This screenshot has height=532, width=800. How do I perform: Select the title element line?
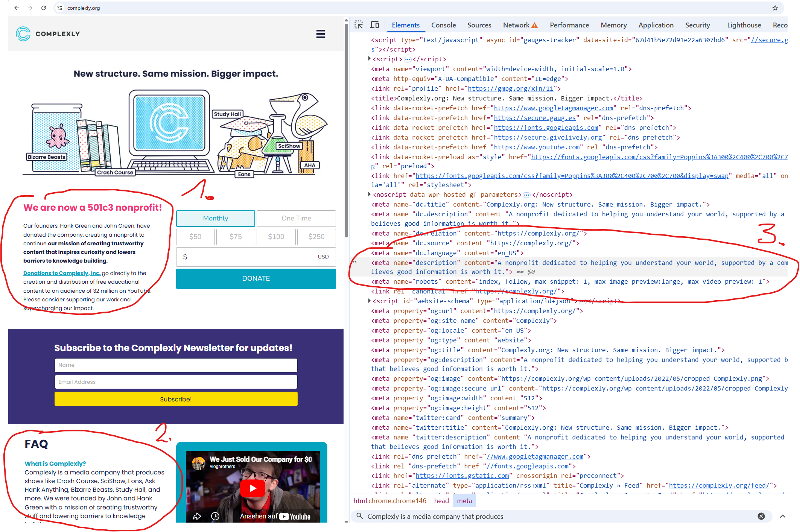(x=507, y=98)
